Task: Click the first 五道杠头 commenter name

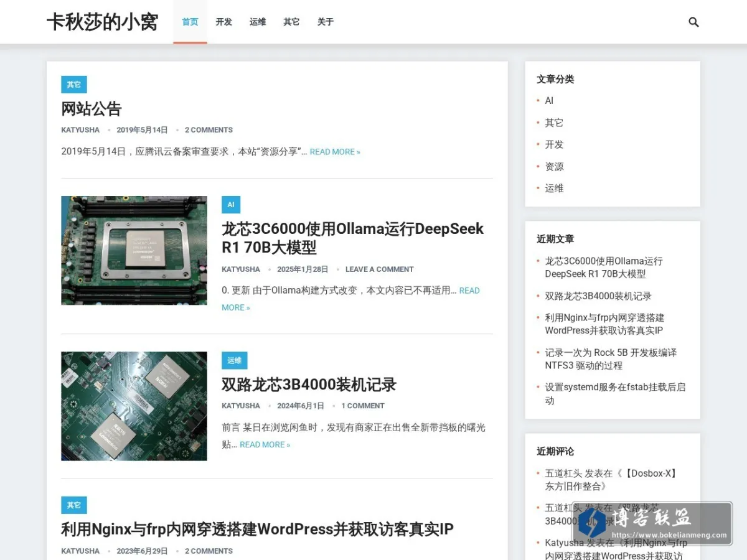Action: click(x=563, y=474)
